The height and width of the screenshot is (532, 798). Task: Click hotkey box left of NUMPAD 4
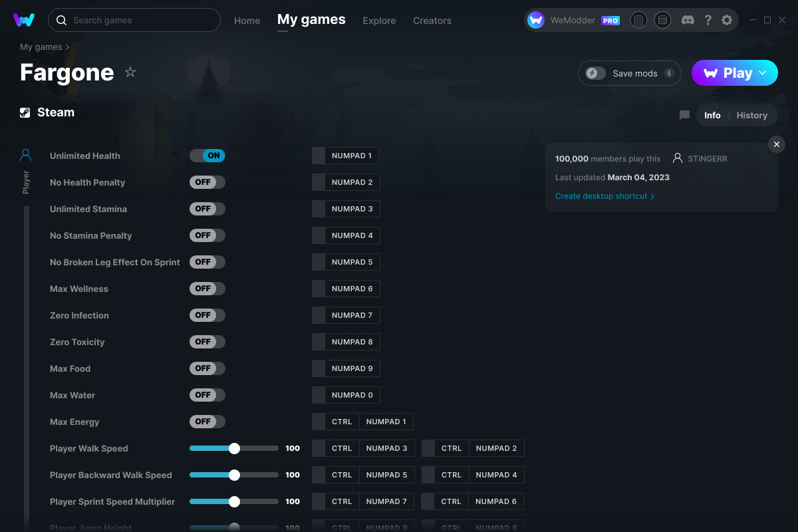[319, 235]
